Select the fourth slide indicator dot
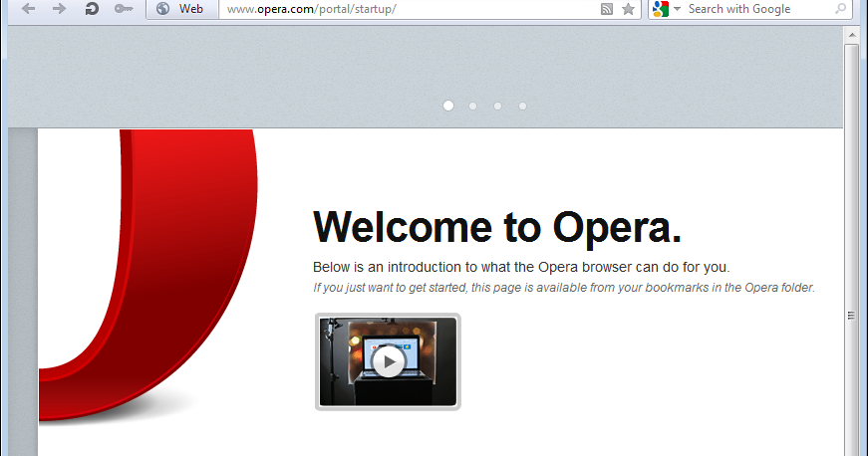 (522, 107)
